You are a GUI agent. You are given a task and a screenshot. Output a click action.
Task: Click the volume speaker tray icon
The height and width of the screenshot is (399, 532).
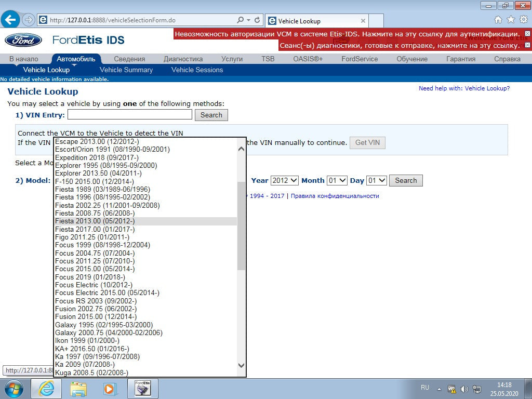464,389
